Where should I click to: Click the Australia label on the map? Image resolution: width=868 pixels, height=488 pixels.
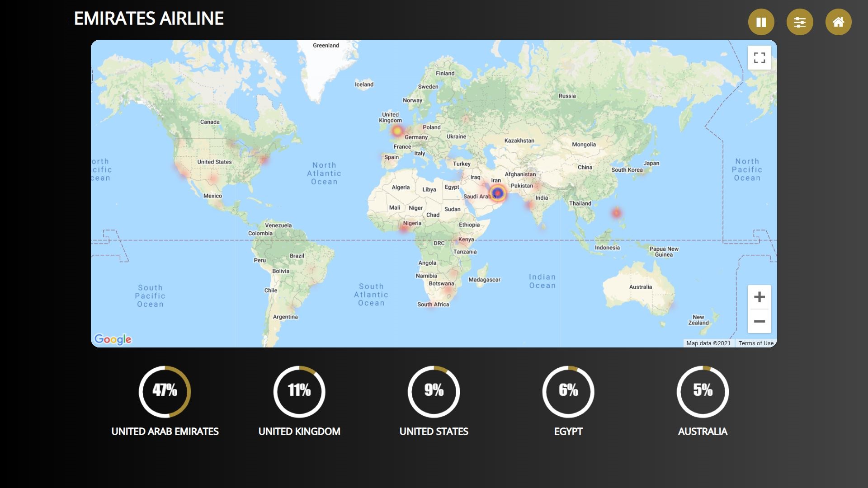(641, 287)
